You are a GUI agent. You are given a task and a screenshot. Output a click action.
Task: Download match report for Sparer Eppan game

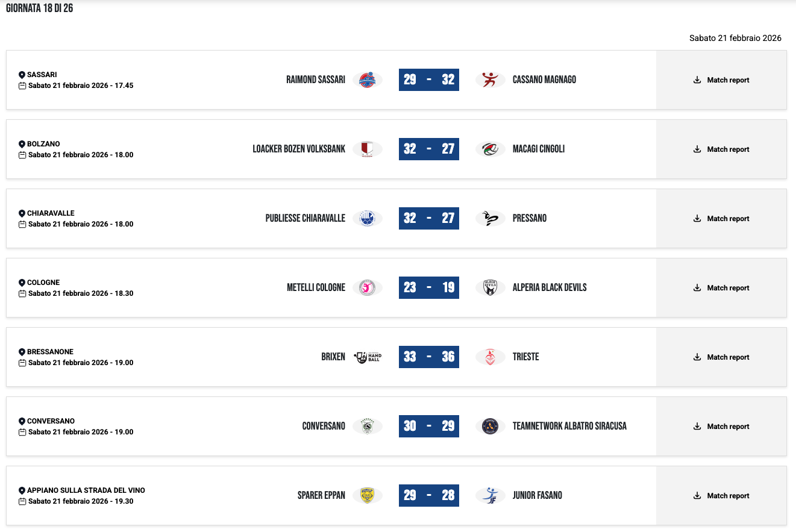[x=721, y=496]
